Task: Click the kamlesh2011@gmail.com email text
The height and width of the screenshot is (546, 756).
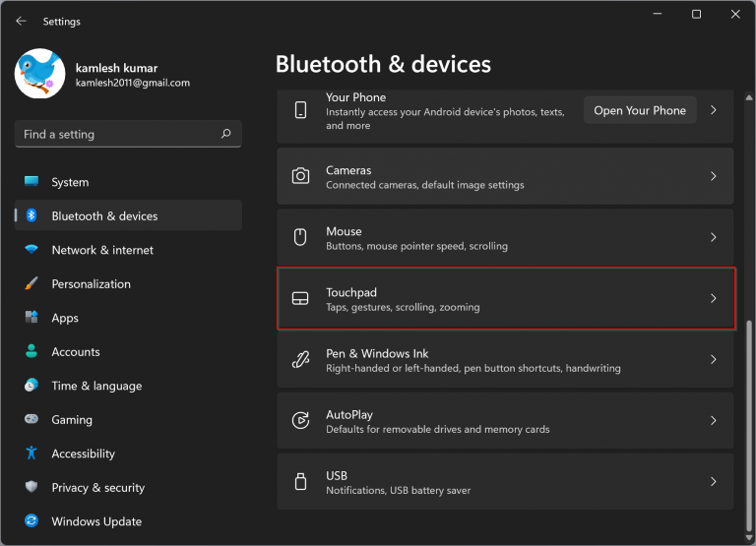Action: tap(133, 83)
